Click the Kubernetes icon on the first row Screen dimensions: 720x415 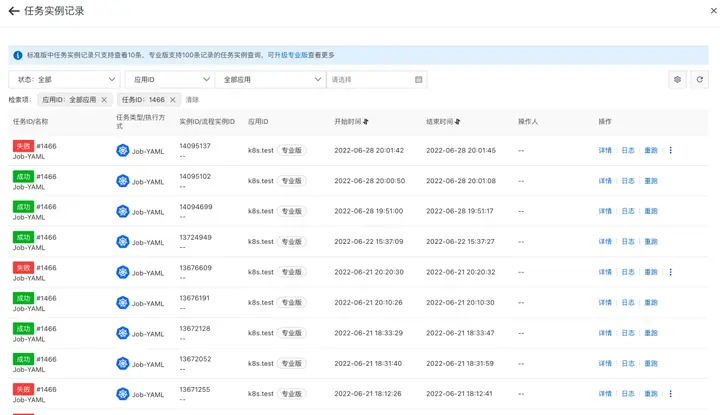pyautogui.click(x=123, y=151)
